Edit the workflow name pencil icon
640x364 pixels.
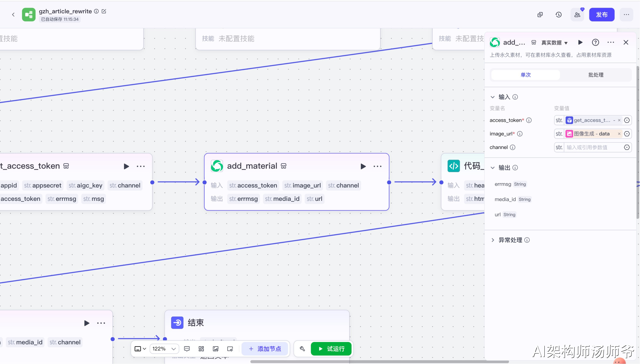[104, 11]
